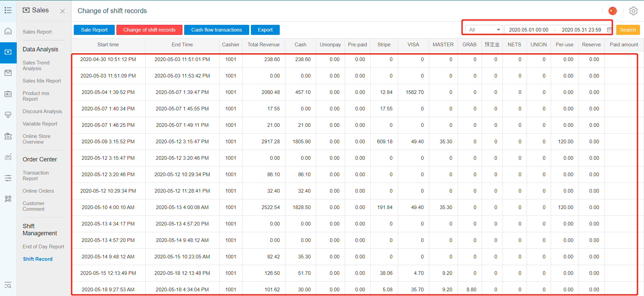The width and height of the screenshot is (644, 296).
Task: Click the orange Search button
Action: 628,30
